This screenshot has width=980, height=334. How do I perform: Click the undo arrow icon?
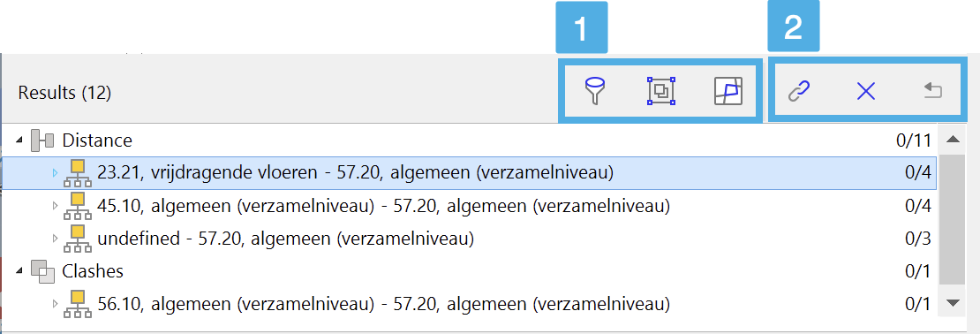coord(933,92)
